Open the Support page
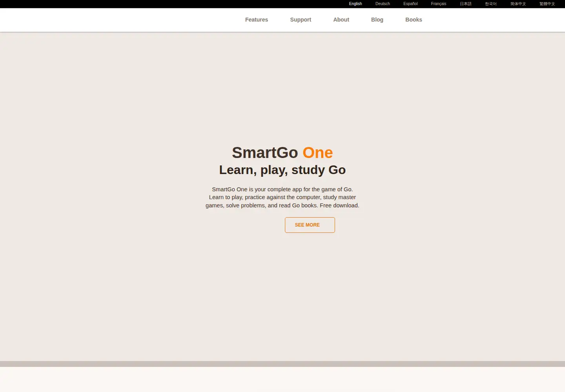The width and height of the screenshot is (565, 392). pos(301,20)
